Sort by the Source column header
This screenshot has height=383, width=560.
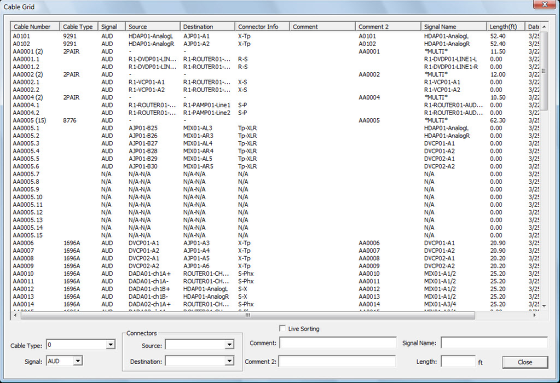point(153,27)
